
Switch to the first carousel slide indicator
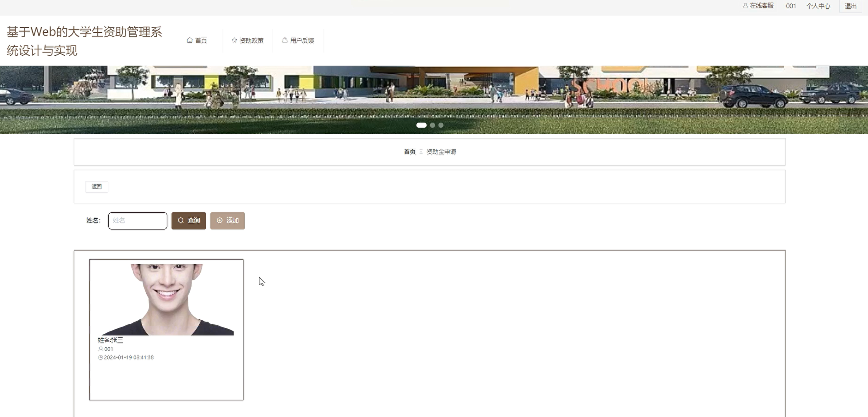click(x=421, y=125)
